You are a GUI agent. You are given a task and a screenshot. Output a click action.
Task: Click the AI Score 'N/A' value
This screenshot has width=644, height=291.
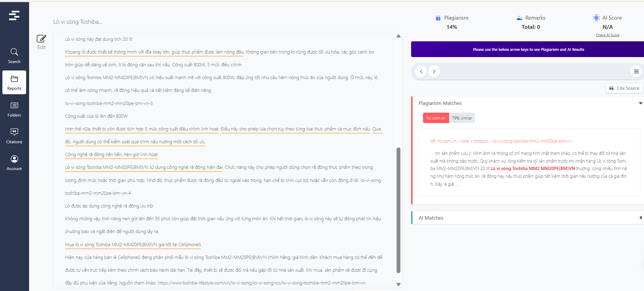tap(607, 27)
